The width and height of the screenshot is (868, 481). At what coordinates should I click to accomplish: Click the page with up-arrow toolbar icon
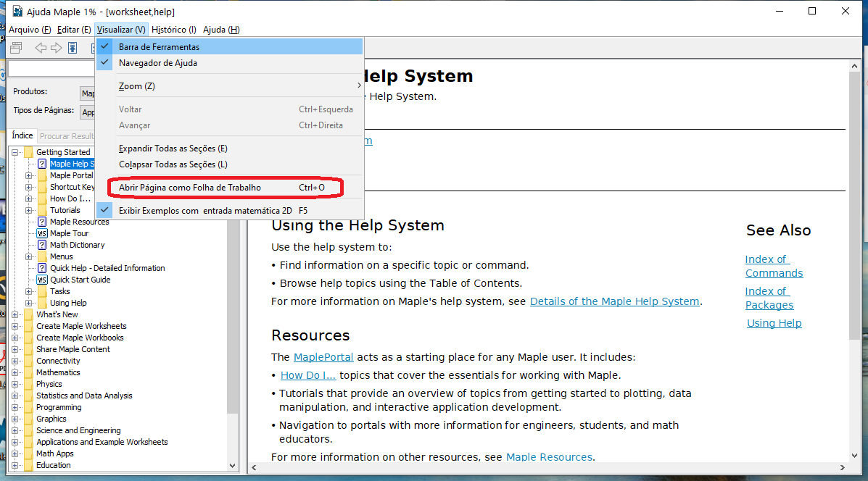pos(73,48)
